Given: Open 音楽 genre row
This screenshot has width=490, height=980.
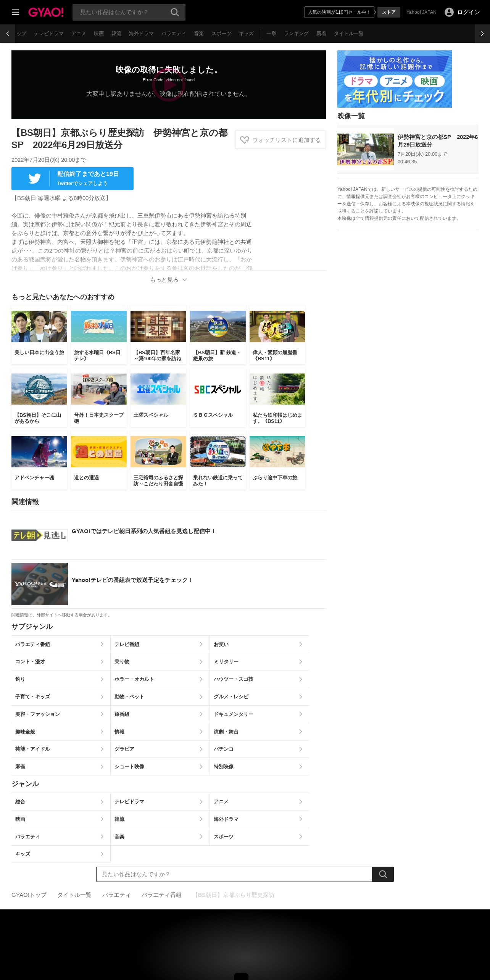Looking at the screenshot, I should [160, 837].
